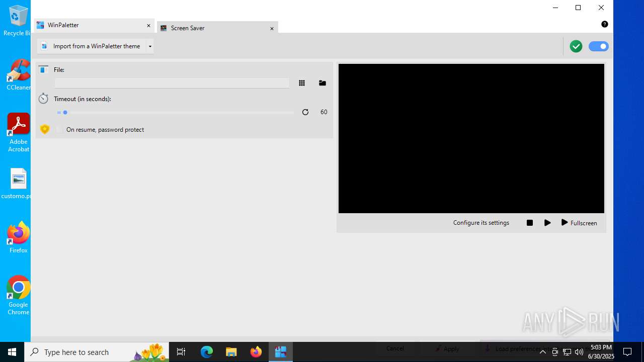Open File Explorer from the taskbar

click(231, 352)
